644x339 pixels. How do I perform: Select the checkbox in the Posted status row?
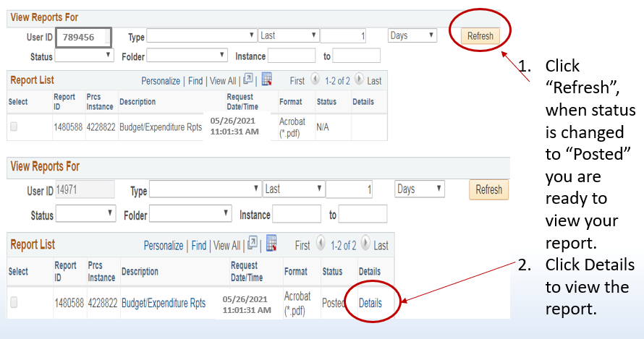[14, 302]
